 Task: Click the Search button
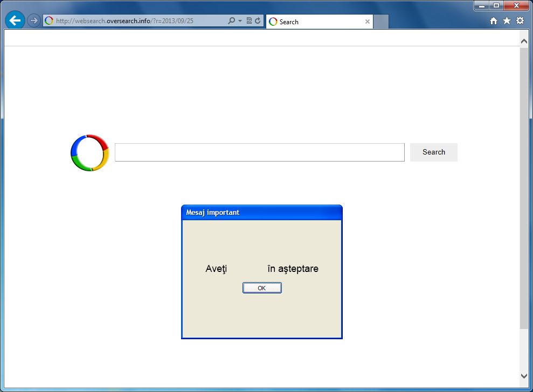coord(434,152)
